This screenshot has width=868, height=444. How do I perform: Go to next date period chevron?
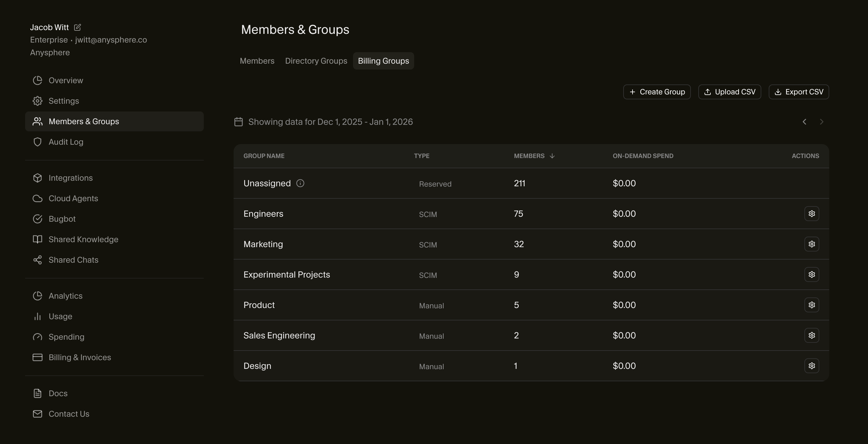[x=821, y=122]
